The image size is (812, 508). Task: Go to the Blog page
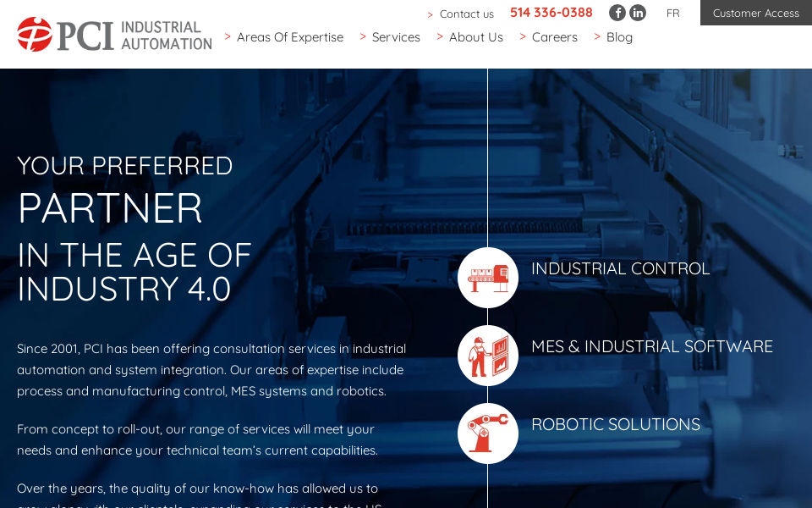(619, 37)
